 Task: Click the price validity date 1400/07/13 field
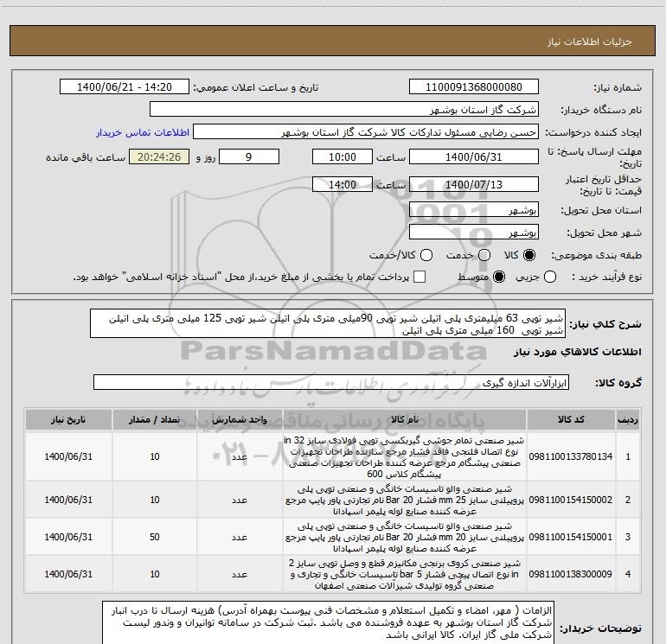pyautogui.click(x=474, y=184)
